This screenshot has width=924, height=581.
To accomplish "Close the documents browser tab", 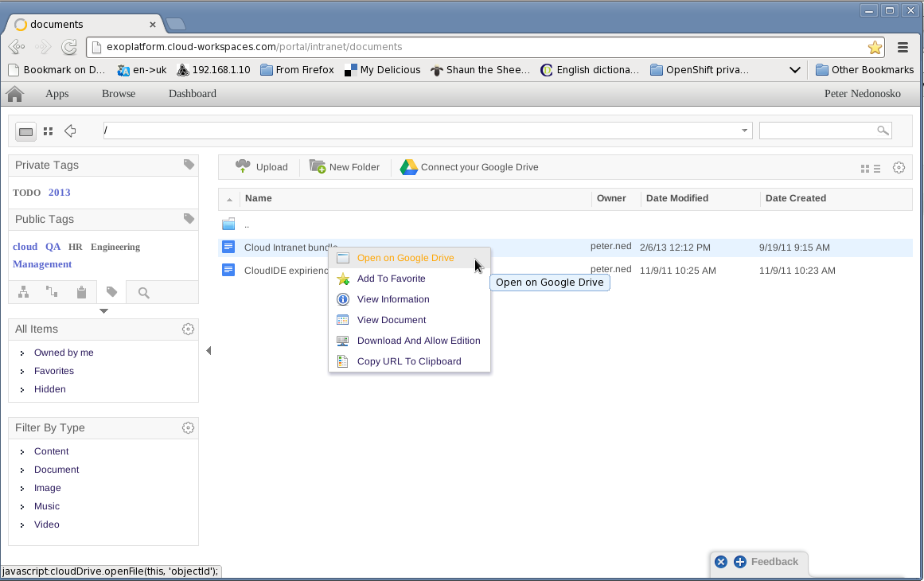I will coord(153,24).
